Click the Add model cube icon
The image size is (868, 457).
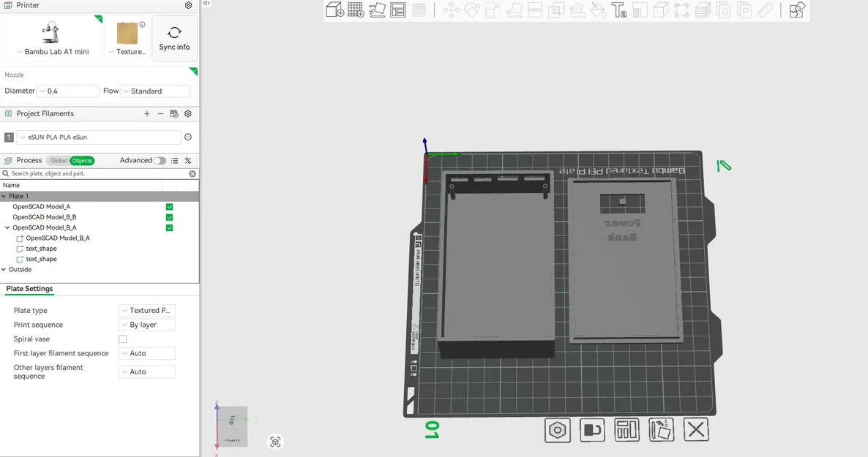[x=335, y=10]
